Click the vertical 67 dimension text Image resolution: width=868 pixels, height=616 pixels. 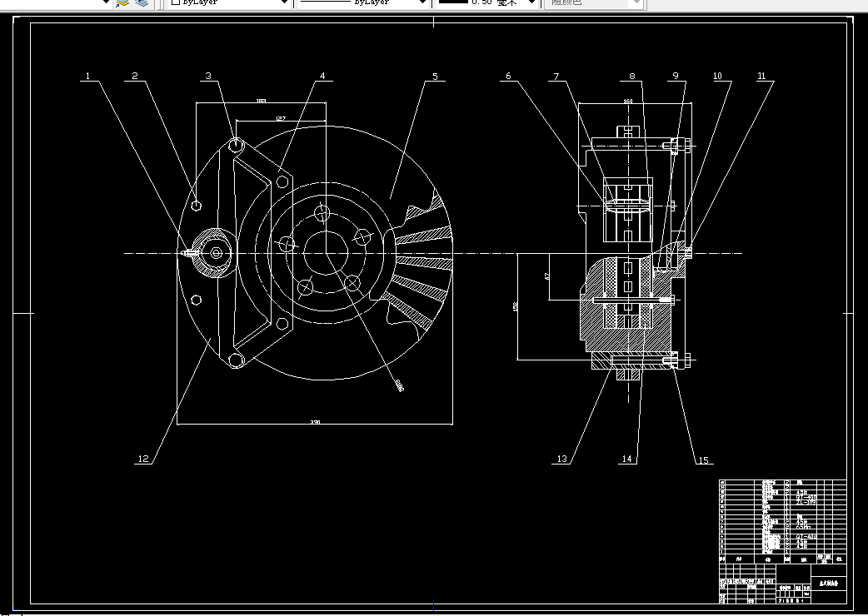[546, 276]
